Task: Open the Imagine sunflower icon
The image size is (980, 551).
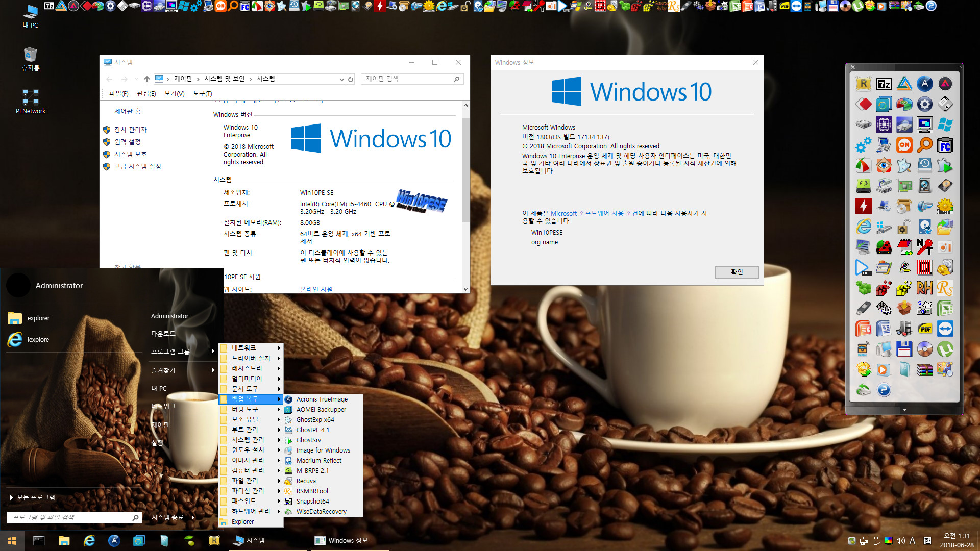Action: click(x=945, y=206)
